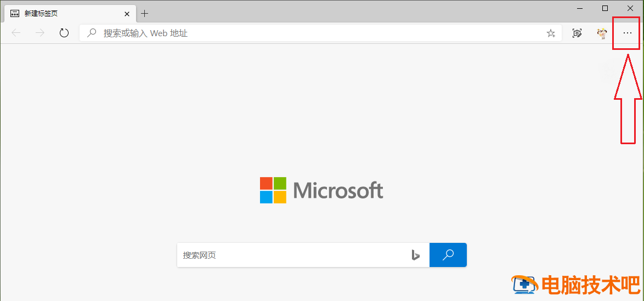
Task: Click the profile avatar icon in toolbar
Action: point(602,33)
